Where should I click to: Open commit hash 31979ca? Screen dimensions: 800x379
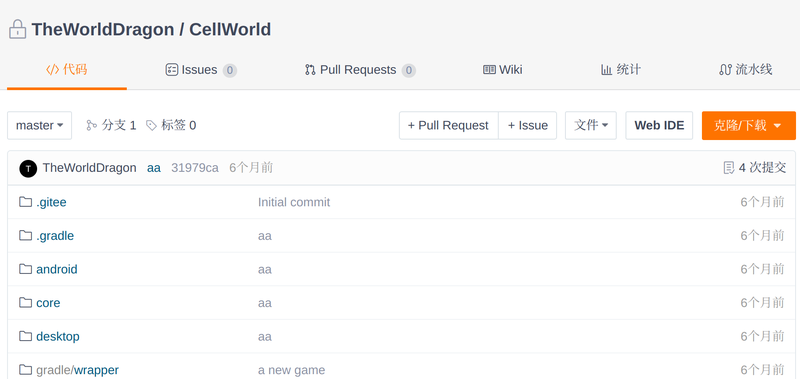[195, 168]
